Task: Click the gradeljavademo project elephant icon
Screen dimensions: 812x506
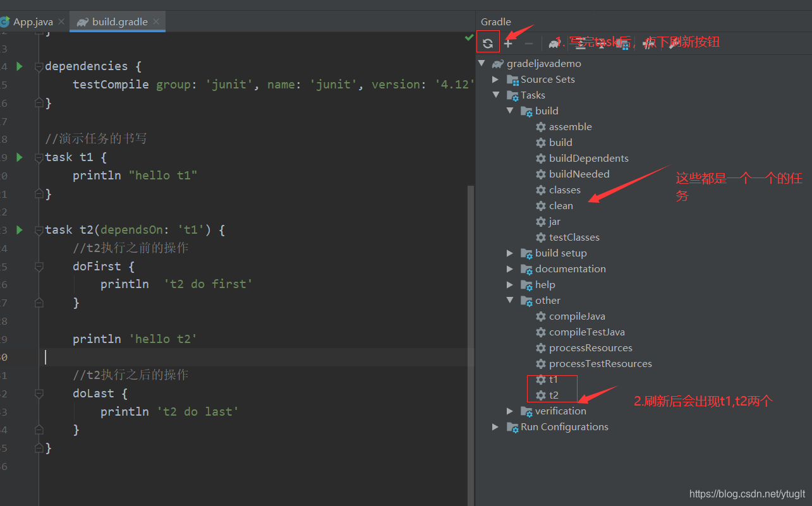Action: (498, 63)
